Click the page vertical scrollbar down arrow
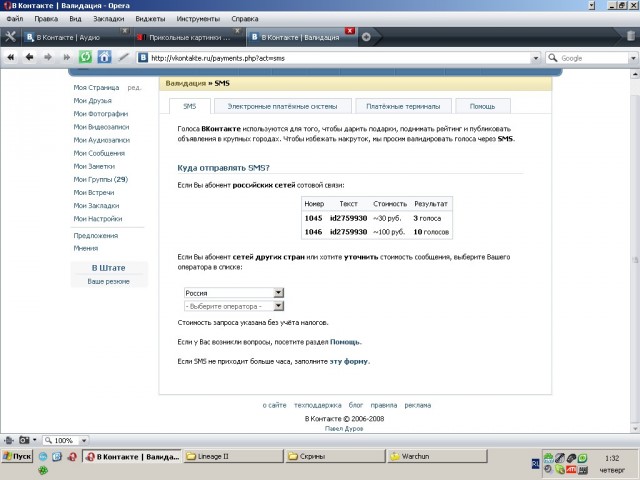 click(635, 429)
